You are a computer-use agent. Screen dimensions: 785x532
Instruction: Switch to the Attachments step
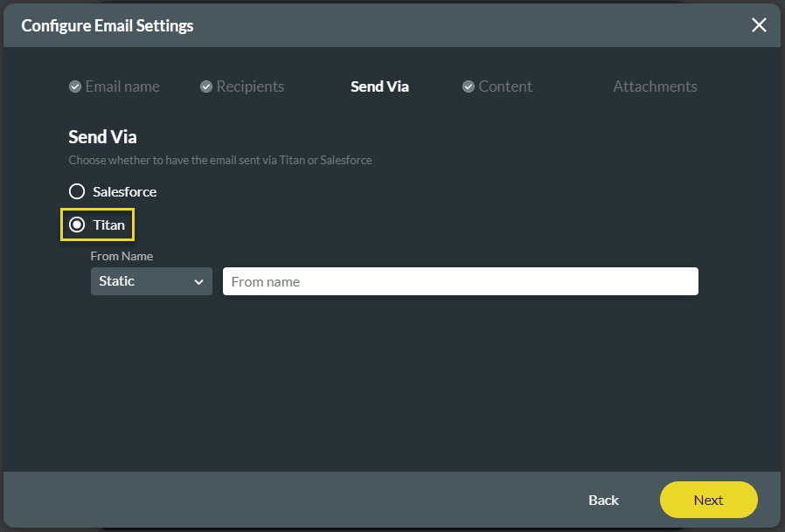[655, 86]
